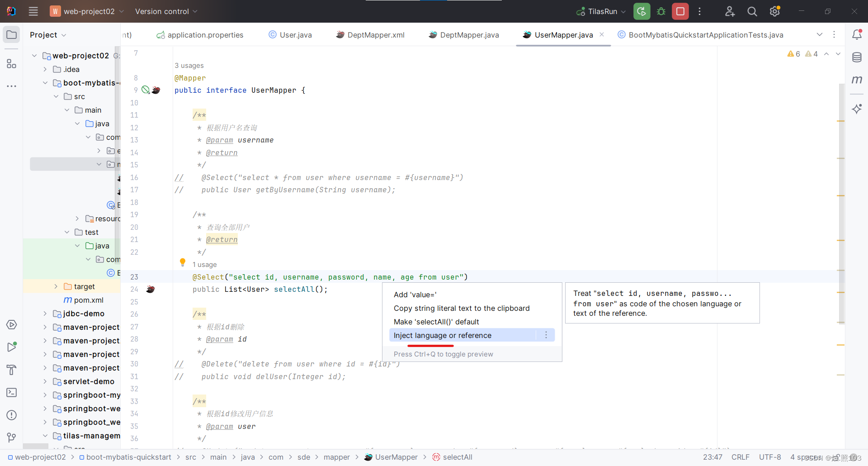Image resolution: width=868 pixels, height=466 pixels.
Task: Change the UTF-8 file encoding
Action: pos(770,457)
